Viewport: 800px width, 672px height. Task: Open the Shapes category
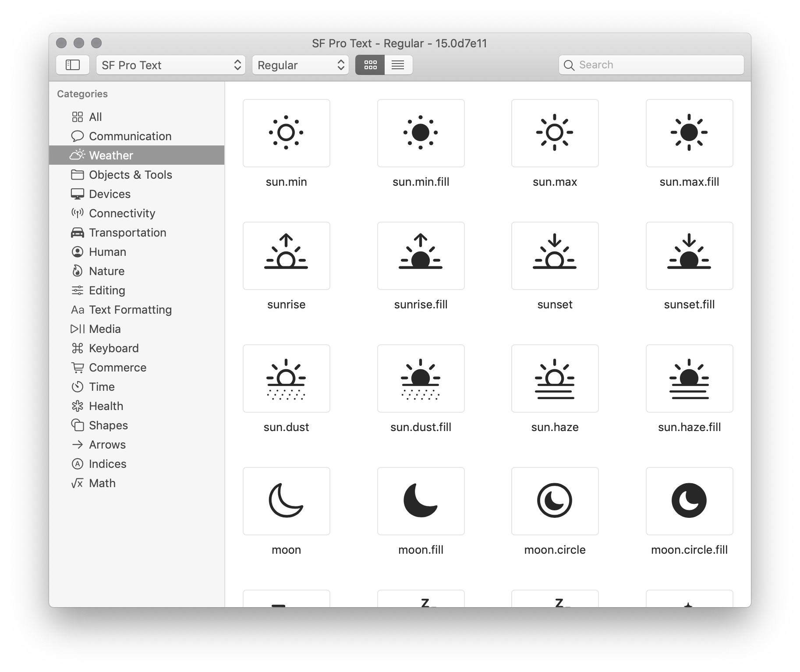[x=137, y=425]
